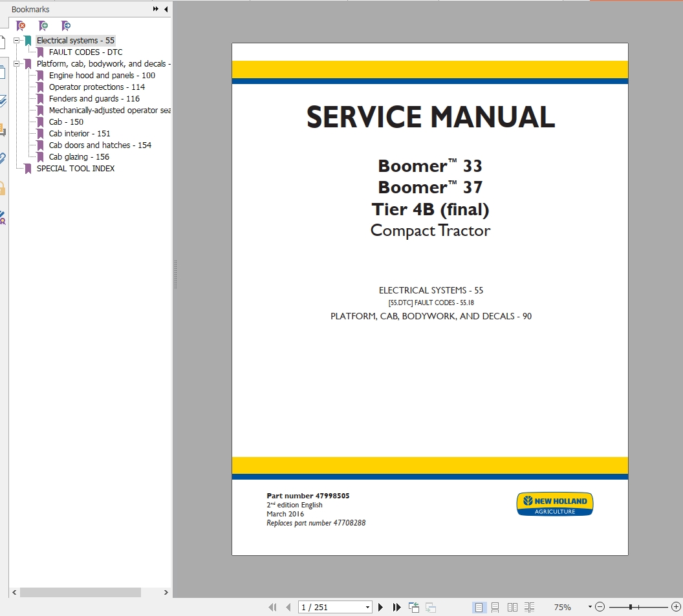Screen dimensions: 683x616
Task: Select the Electrical systems - 55 bookmark
Action: [76, 41]
